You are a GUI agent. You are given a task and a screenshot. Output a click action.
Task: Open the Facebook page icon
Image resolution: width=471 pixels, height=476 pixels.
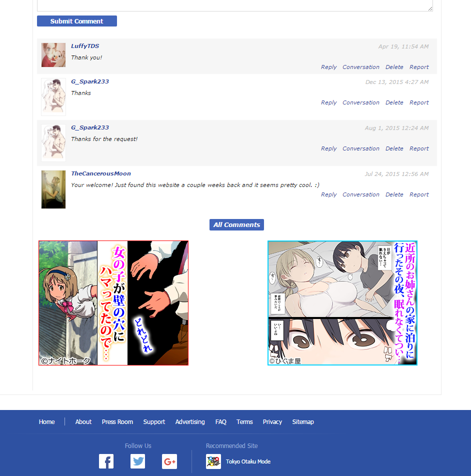(106, 461)
